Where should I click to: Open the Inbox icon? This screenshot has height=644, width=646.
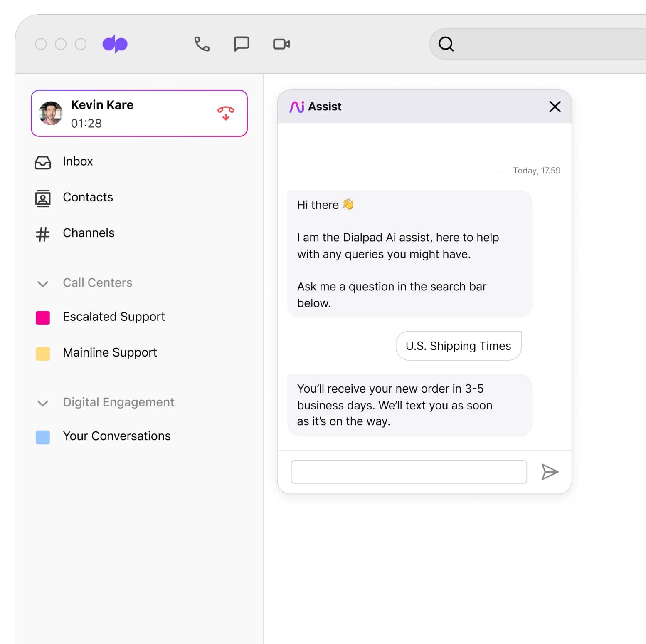point(42,162)
